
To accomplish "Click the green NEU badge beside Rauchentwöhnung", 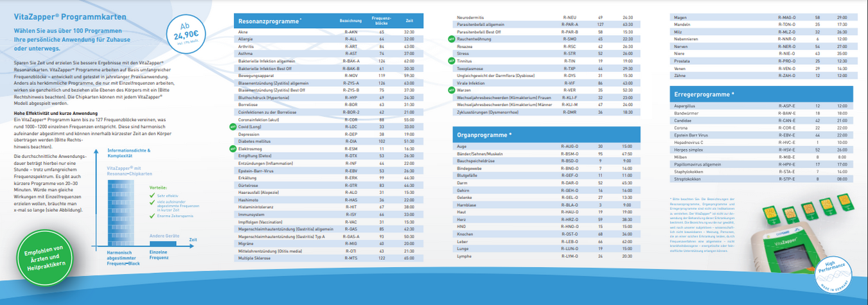I will (x=452, y=39).
